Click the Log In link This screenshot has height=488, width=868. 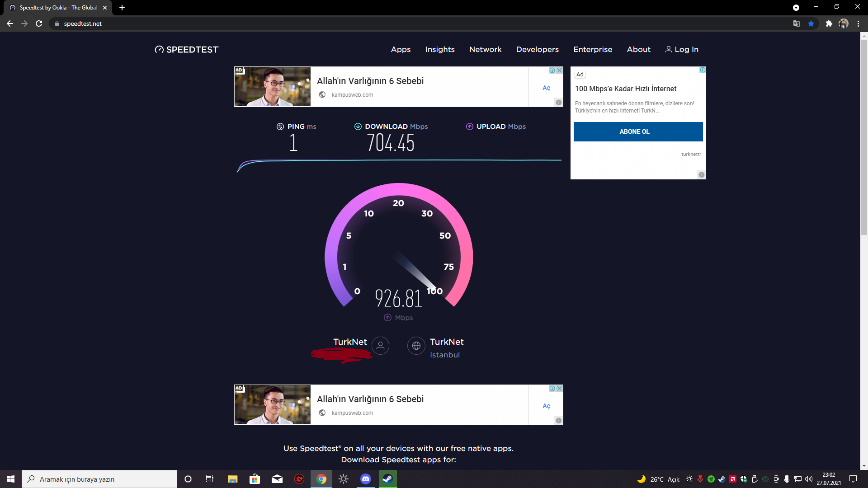tap(682, 49)
